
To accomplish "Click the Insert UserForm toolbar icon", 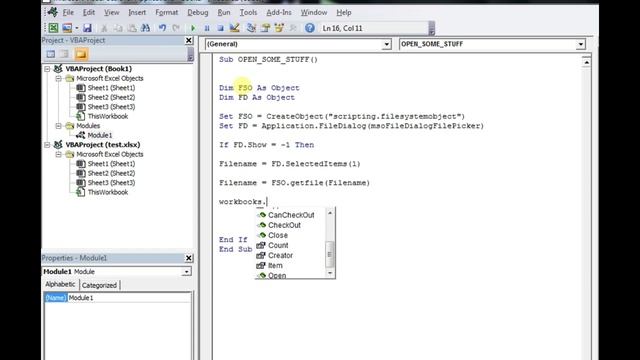I will 67,28.
